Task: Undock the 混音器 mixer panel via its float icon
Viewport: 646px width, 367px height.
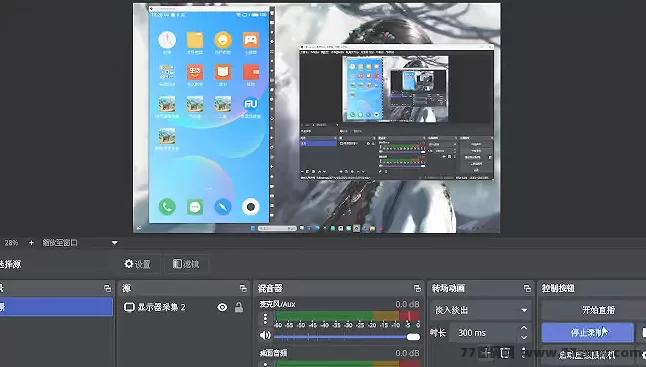Action: pyautogui.click(x=417, y=288)
